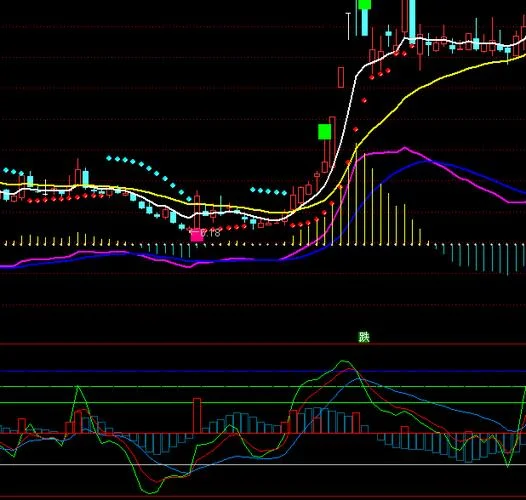Screen dimensions: 526x500
Task: Click the green oscillator line's highest peak
Action: point(343,361)
